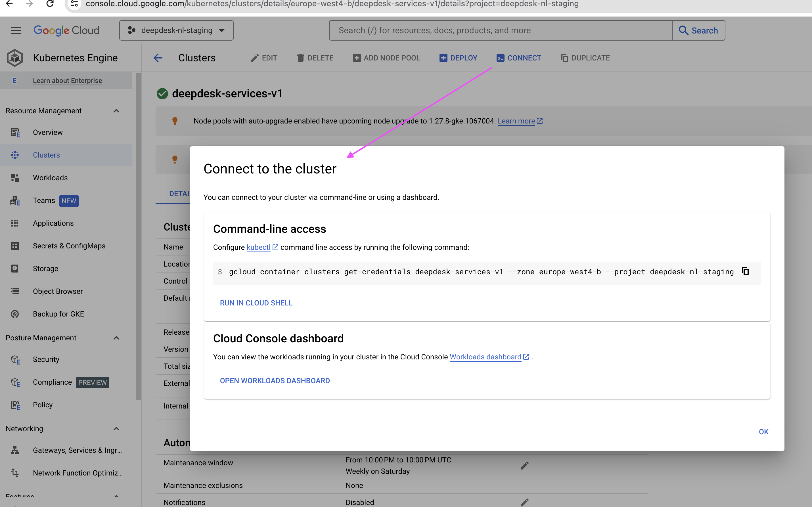Click the Kubernetes Engine logo icon

coord(15,58)
